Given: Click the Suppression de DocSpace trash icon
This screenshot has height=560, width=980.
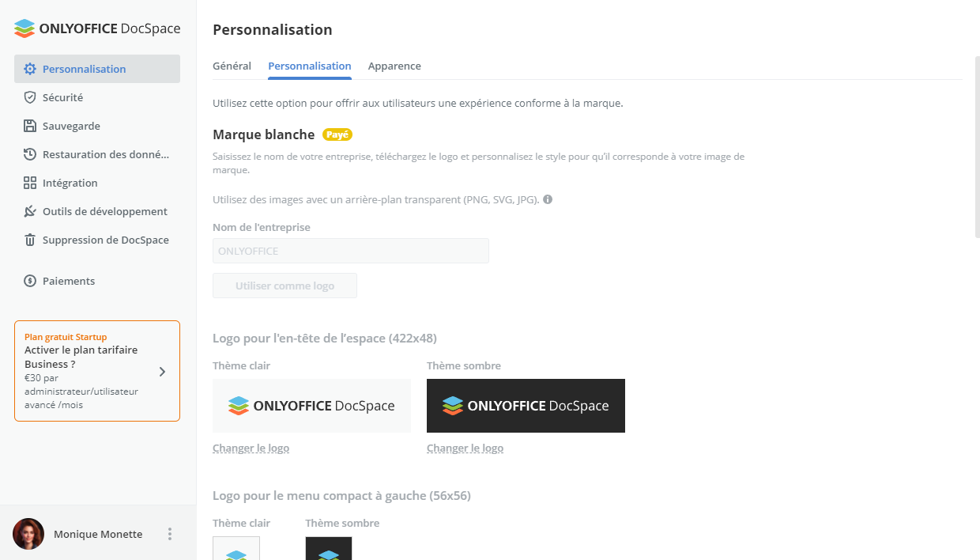Looking at the screenshot, I should [30, 240].
